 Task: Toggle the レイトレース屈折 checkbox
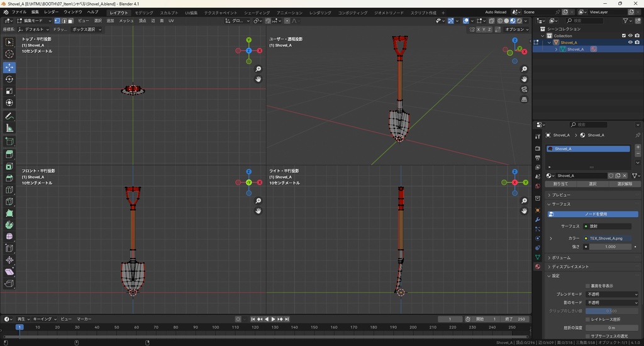point(588,320)
